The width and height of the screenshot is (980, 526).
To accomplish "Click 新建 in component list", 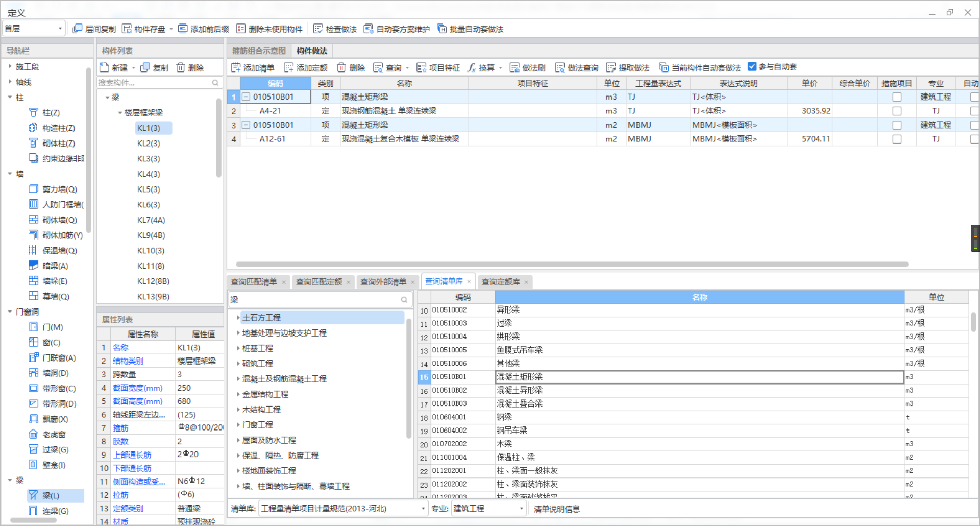I will coord(114,67).
